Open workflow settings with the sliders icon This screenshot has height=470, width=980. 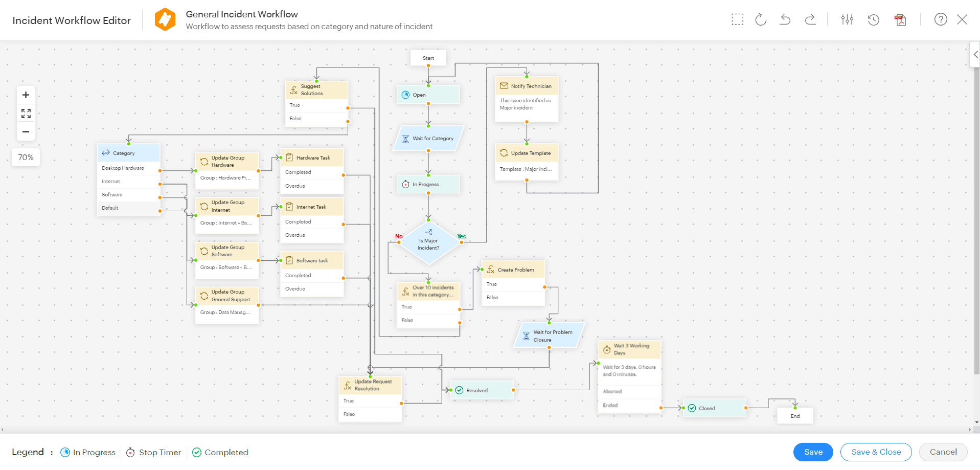pyautogui.click(x=847, y=19)
